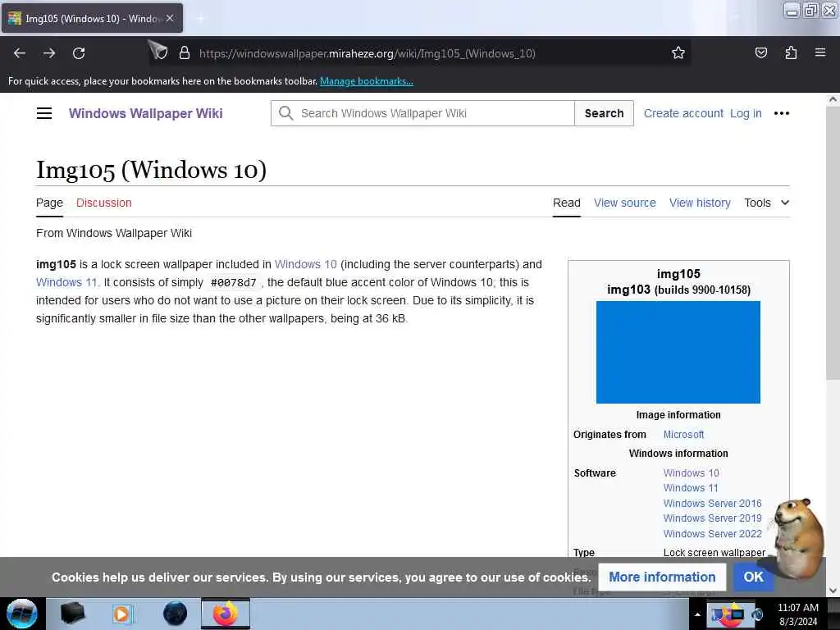Open the Discussion tab

(104, 203)
